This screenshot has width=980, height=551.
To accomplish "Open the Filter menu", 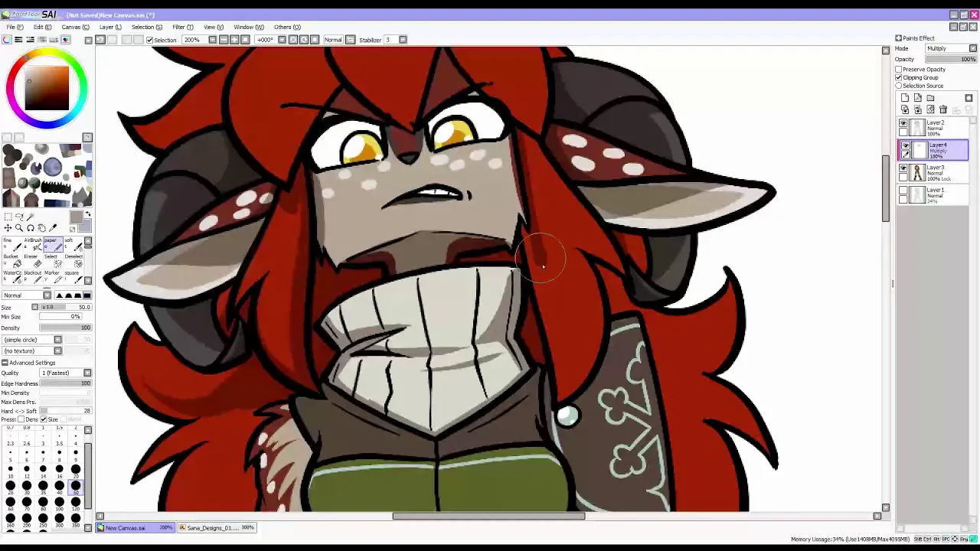I will (183, 27).
